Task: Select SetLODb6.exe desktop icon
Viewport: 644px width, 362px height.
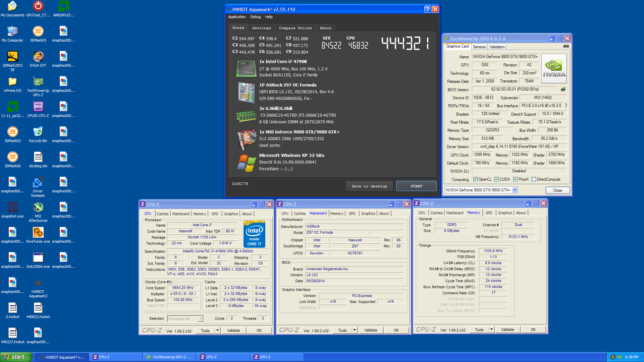Action: pyautogui.click(x=38, y=260)
